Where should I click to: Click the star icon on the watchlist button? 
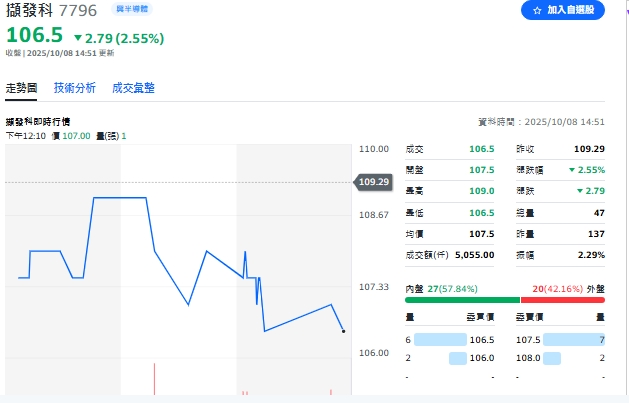[x=536, y=10]
